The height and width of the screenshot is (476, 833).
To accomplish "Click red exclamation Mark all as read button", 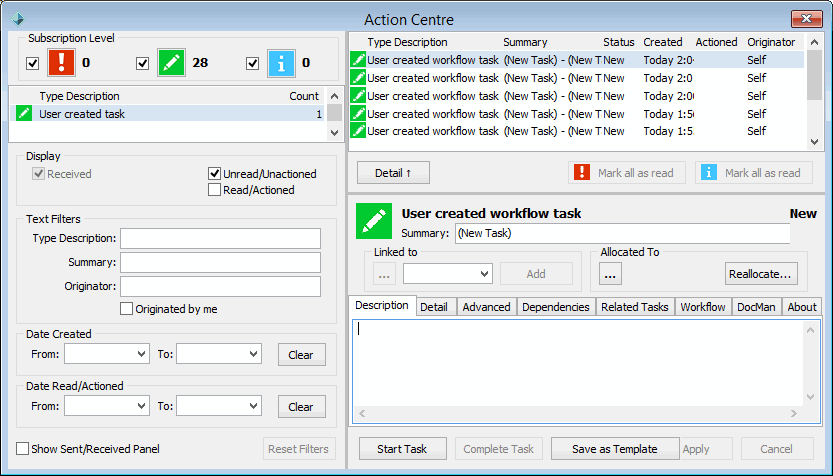I will click(627, 173).
